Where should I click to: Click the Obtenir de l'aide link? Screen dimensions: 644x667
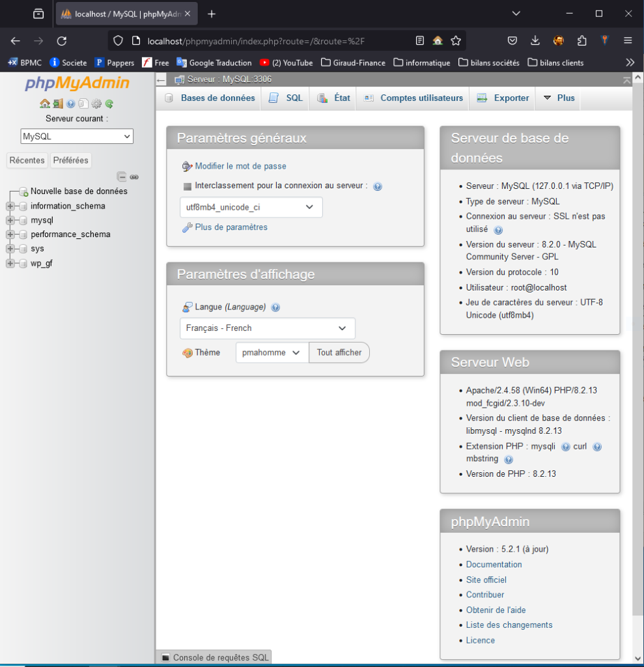click(x=496, y=610)
